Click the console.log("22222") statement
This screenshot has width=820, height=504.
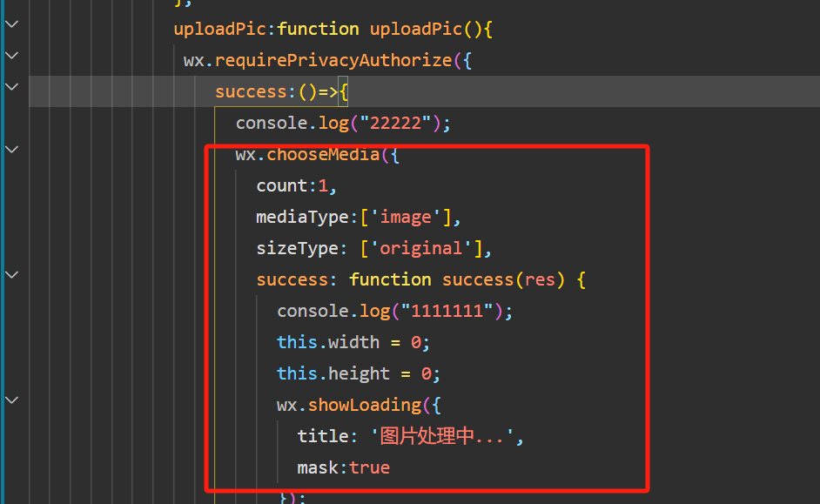343,124
